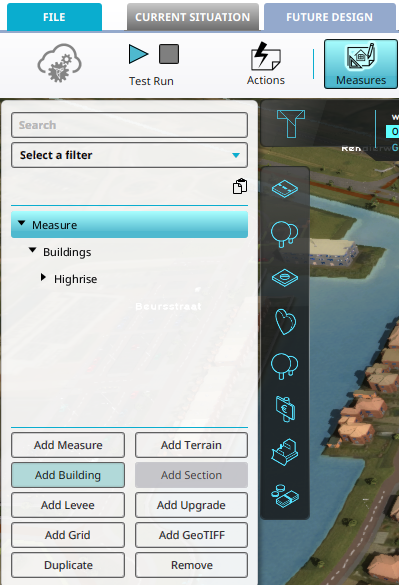
Task: Click the Add Measure button
Action: [68, 445]
